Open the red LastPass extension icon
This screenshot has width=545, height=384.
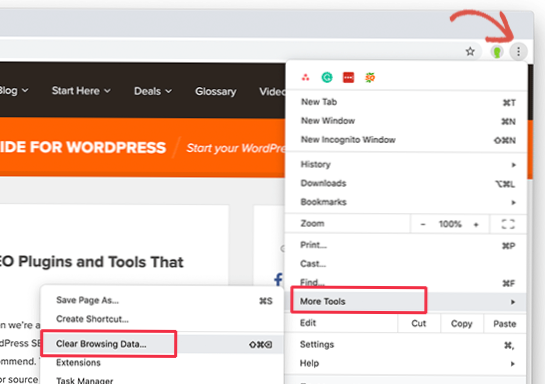tap(348, 77)
